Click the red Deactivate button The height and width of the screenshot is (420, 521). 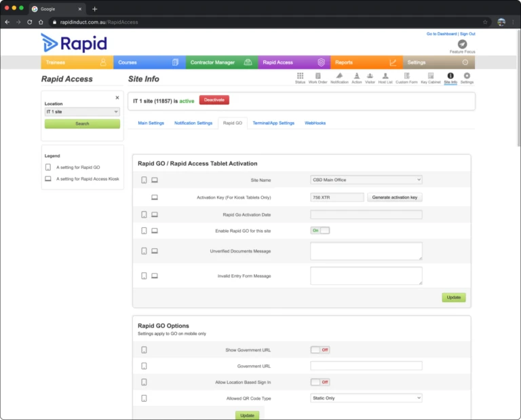[214, 100]
